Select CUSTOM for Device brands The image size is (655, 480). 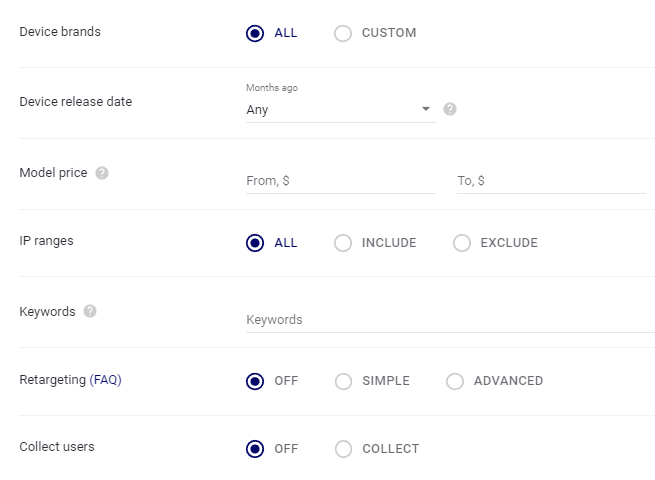pyautogui.click(x=343, y=33)
